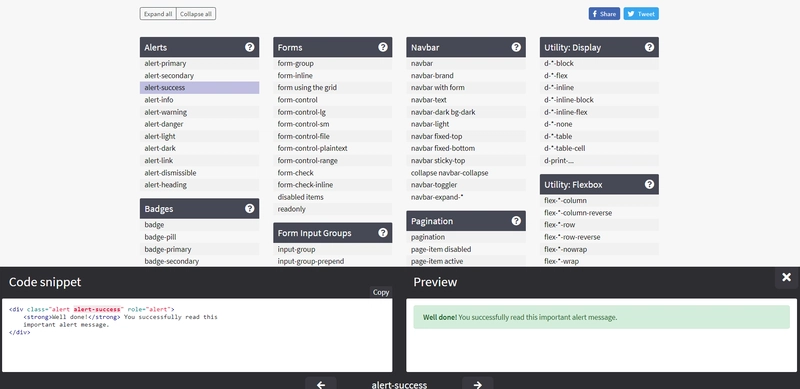The width and height of the screenshot is (800, 389).
Task: Open help for the Badges section
Action: tap(249, 208)
